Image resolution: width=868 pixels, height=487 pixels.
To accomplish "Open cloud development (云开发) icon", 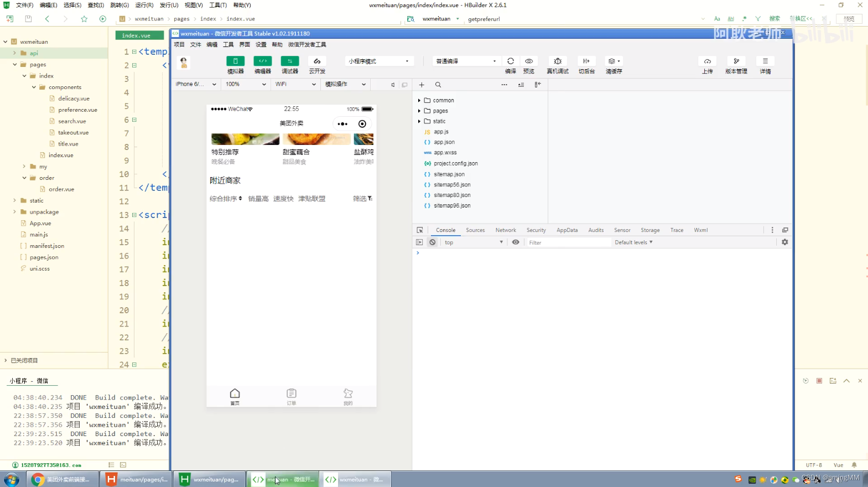I will point(317,61).
